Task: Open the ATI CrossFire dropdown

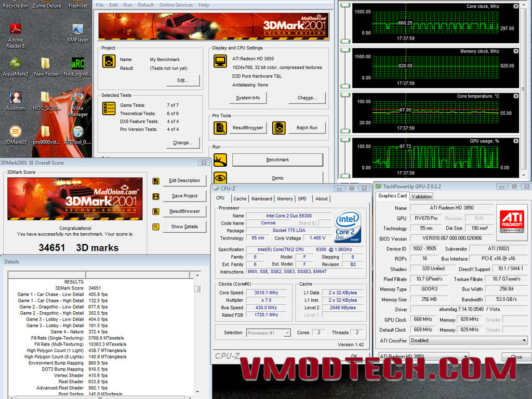Action: click(x=468, y=340)
